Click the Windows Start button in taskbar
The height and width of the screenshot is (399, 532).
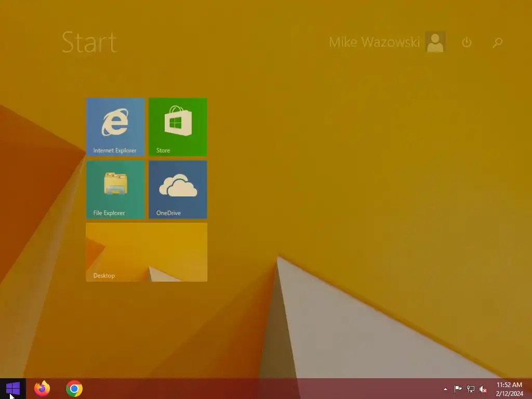(x=13, y=389)
